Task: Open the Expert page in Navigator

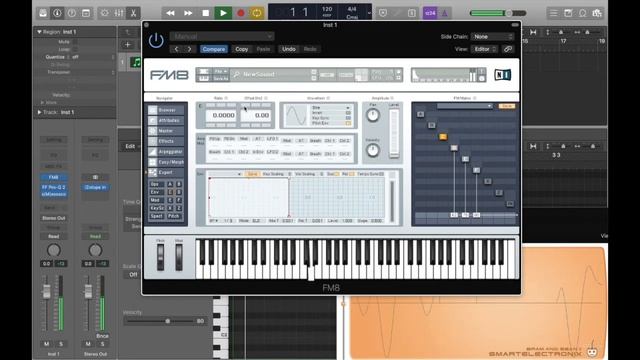Action: point(165,172)
